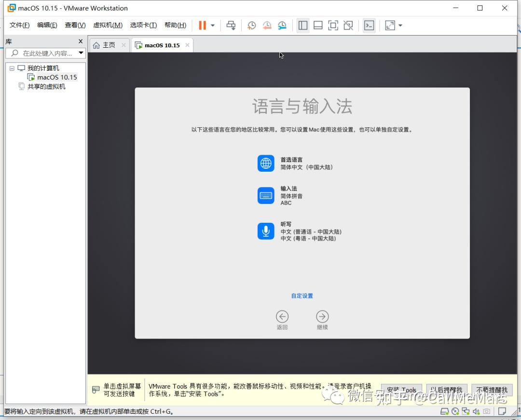Open the 选项卡(T) menu
521x420 pixels.
(x=143, y=25)
